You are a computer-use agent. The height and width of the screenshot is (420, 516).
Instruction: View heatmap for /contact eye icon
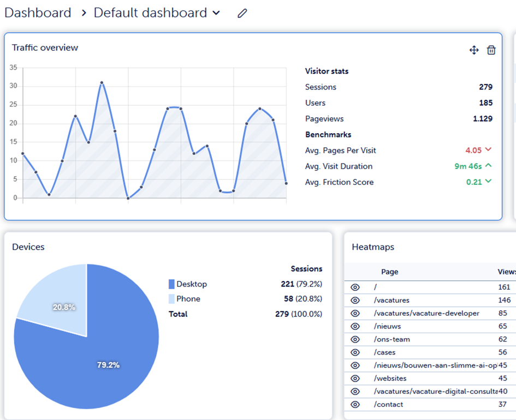(x=355, y=405)
